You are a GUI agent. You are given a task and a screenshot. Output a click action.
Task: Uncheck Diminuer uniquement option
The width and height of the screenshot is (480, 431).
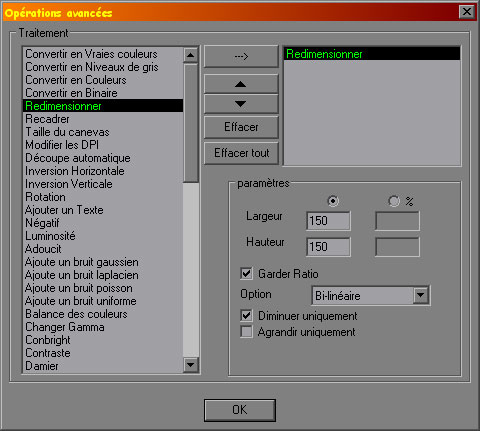point(246,315)
